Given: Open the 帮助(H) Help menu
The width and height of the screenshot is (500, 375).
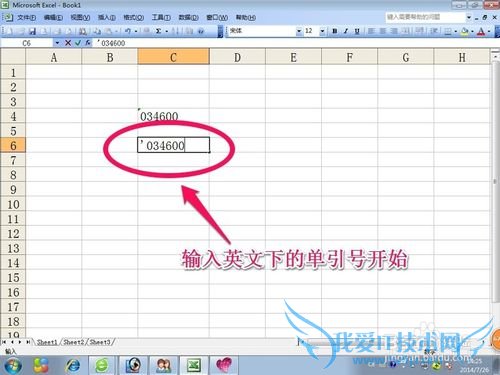Looking at the screenshot, I should [x=246, y=17].
